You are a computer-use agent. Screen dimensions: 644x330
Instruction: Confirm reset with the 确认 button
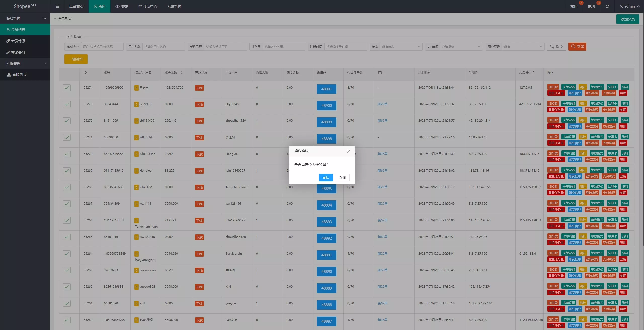click(326, 178)
